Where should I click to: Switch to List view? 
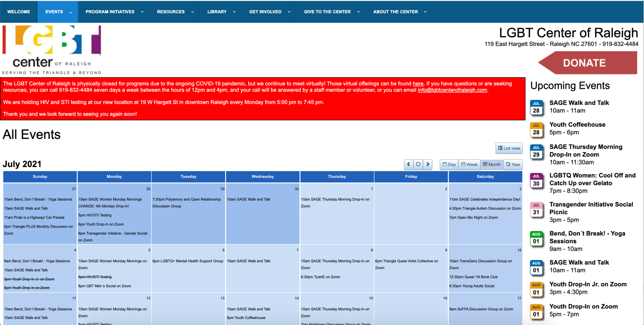(509, 148)
